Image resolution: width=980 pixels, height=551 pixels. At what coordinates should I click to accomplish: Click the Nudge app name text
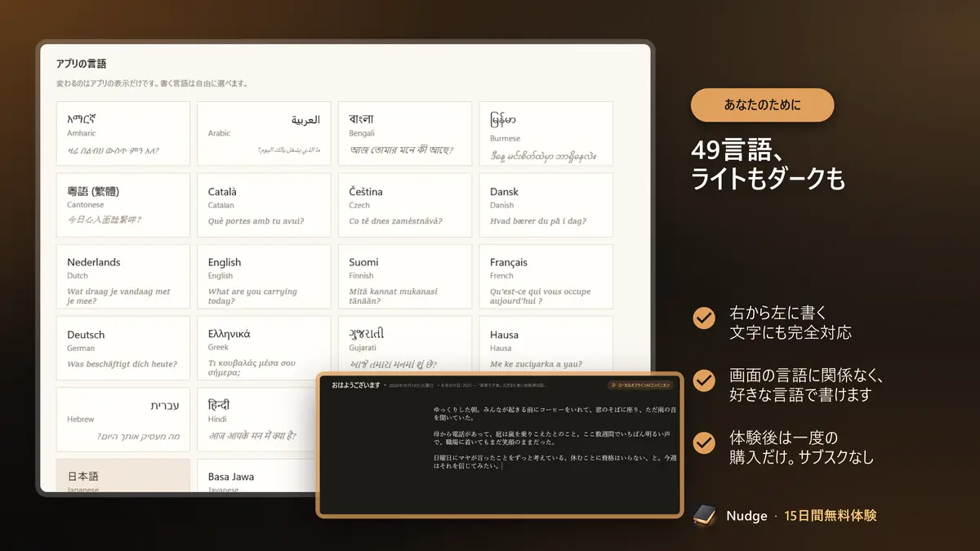[746, 516]
